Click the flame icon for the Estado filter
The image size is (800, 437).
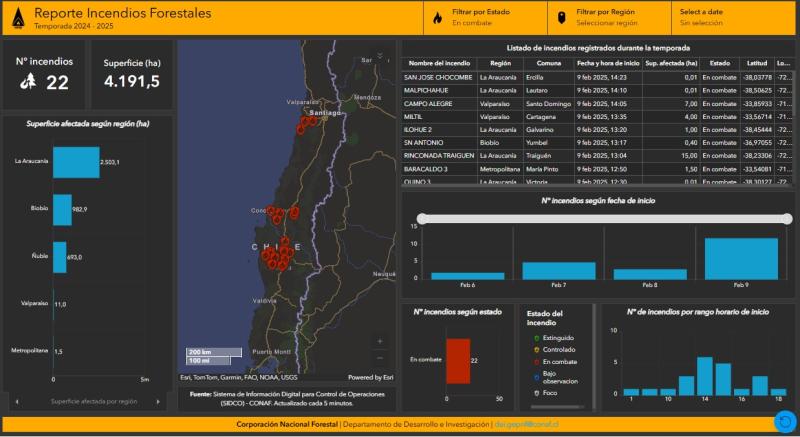pos(438,17)
